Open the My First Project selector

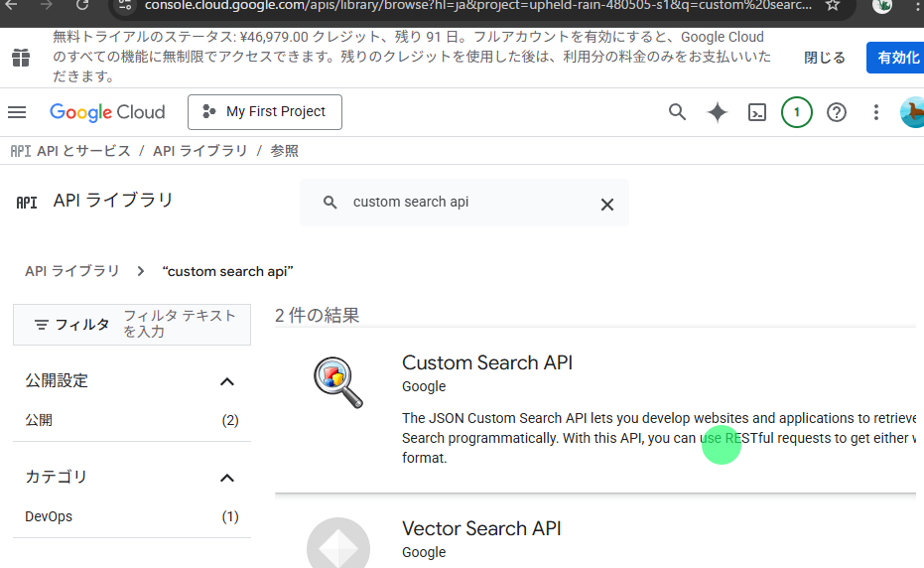tap(265, 112)
